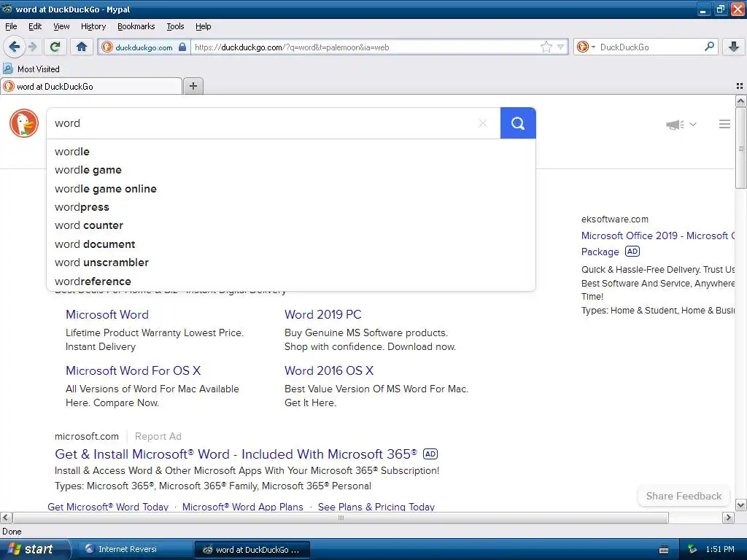Open 'Get & Install Microsoft Word' result
747x560 pixels.
236,454
